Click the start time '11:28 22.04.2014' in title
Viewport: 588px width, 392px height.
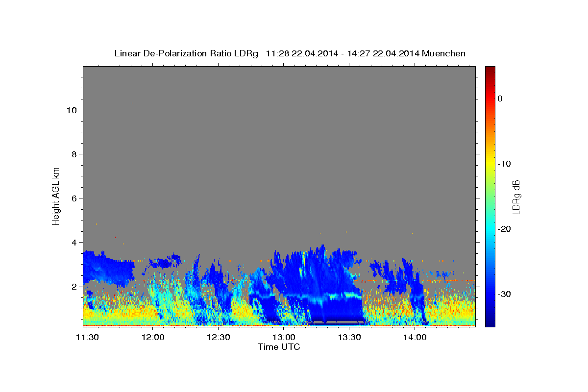pyautogui.click(x=302, y=53)
